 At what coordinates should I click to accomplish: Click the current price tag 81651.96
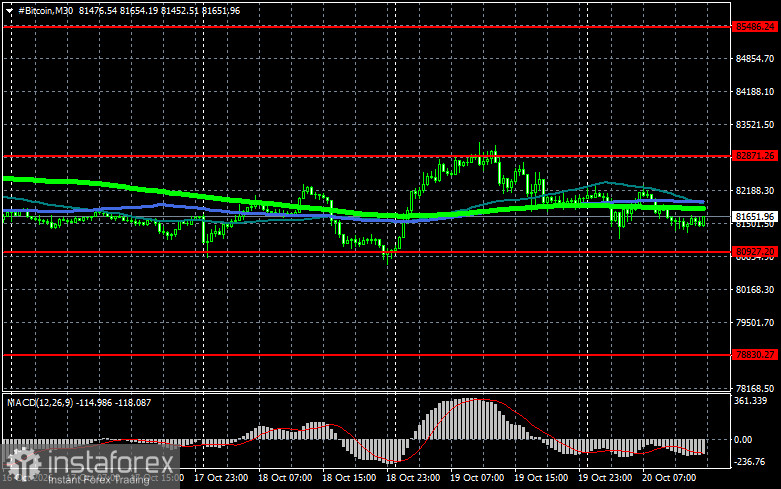pyautogui.click(x=755, y=217)
